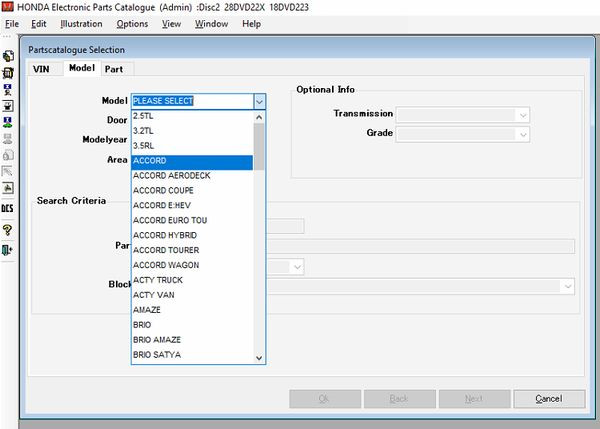Screen dimensions: 600x429
Task: Click the Honda app icon in title bar
Action: point(8,8)
